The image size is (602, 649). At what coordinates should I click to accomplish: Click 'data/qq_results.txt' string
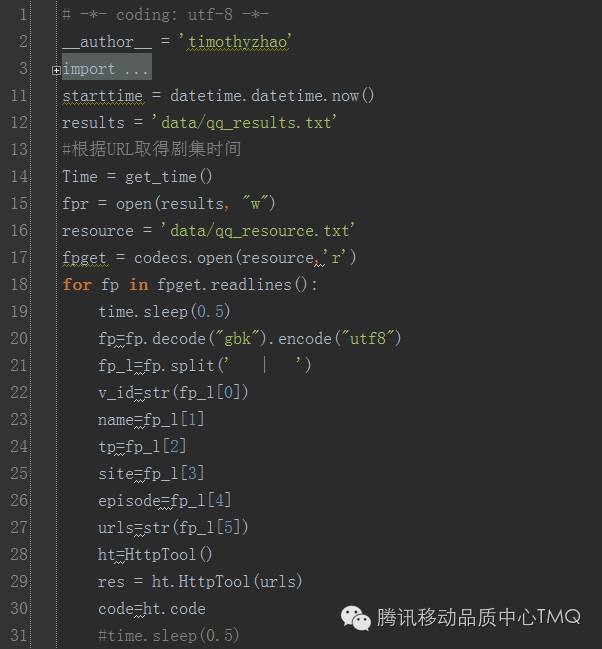click(244, 123)
